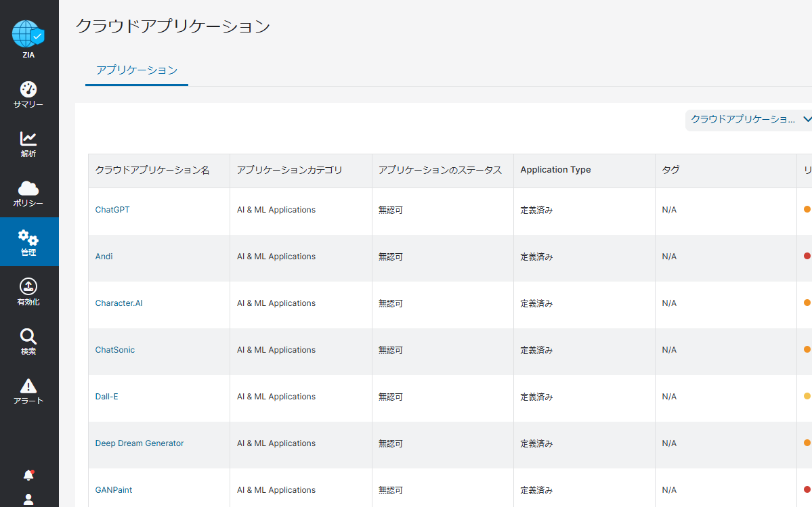Click the クラウドアプリケーション page heading
812x507 pixels.
coord(173,26)
